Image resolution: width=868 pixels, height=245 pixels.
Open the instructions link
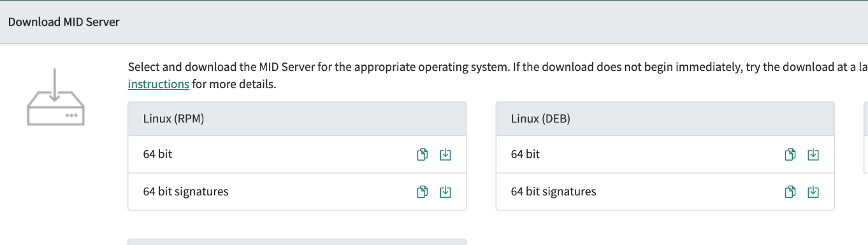(159, 84)
